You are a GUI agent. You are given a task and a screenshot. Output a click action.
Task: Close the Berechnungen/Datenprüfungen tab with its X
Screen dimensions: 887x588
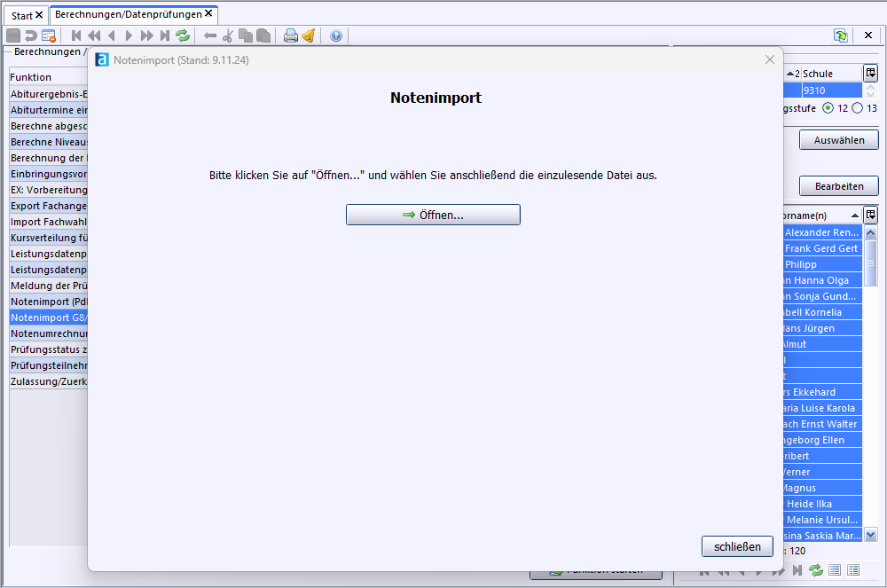pyautogui.click(x=208, y=13)
